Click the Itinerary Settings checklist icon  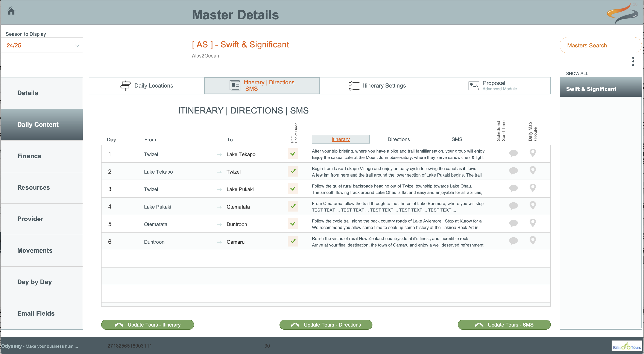tap(354, 86)
